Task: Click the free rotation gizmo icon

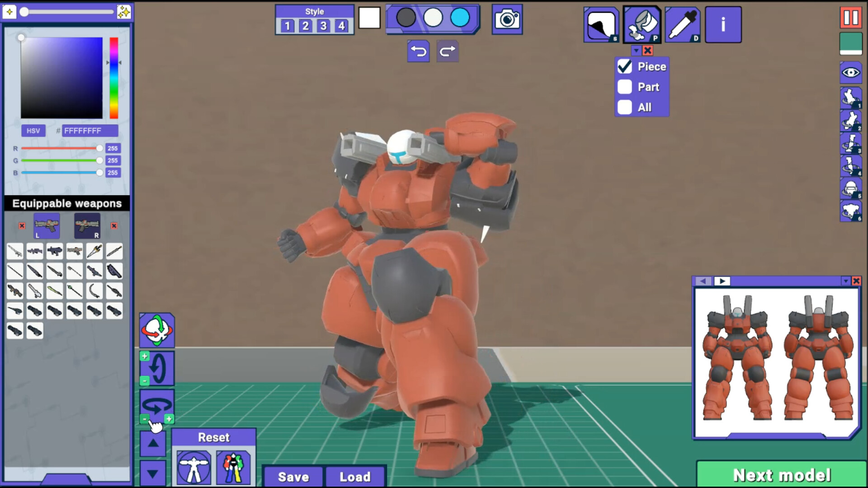Action: click(x=157, y=330)
